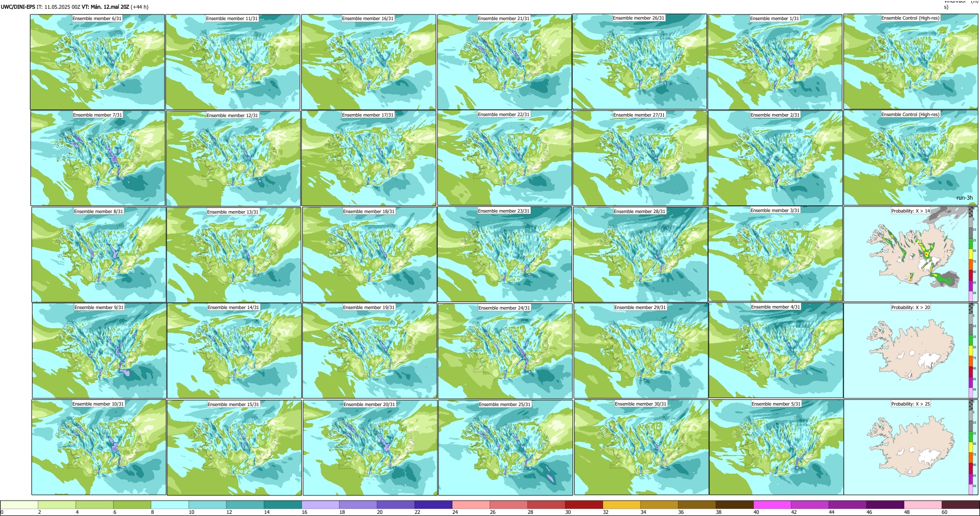This screenshot has height=516, width=980.
Task: Click the Ensemble member 10/31 map panel
Action: point(99,447)
